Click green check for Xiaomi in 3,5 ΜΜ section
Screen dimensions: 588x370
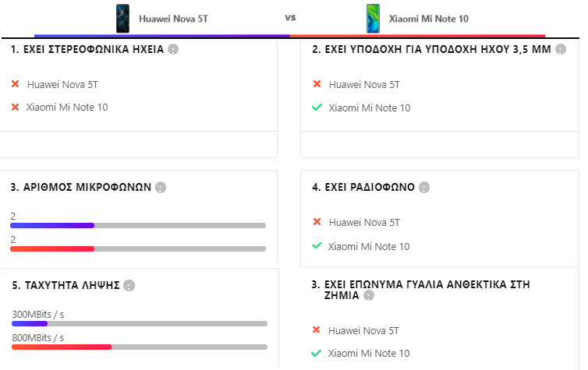point(317,107)
